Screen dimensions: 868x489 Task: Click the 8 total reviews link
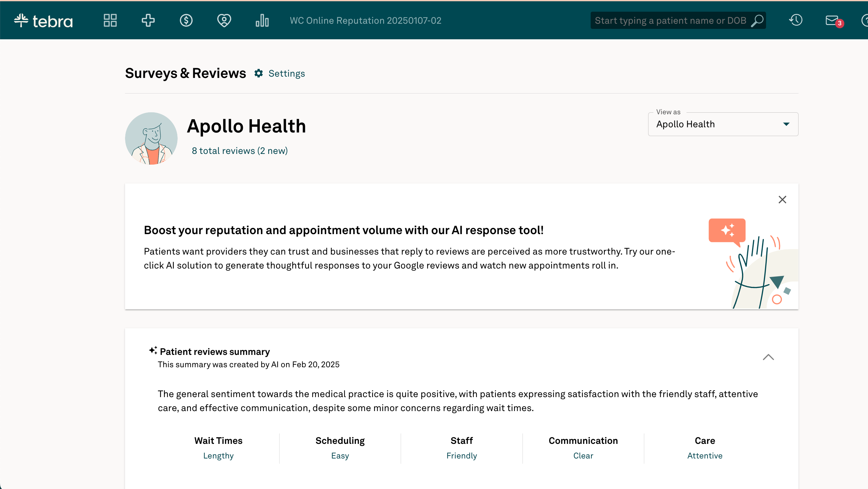[x=240, y=151]
